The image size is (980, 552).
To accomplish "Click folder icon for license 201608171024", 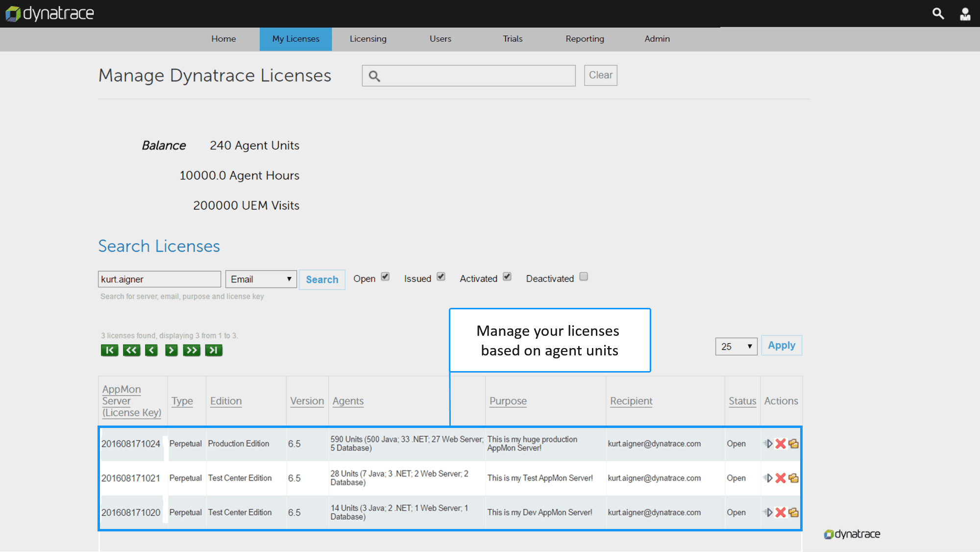I will pyautogui.click(x=793, y=444).
